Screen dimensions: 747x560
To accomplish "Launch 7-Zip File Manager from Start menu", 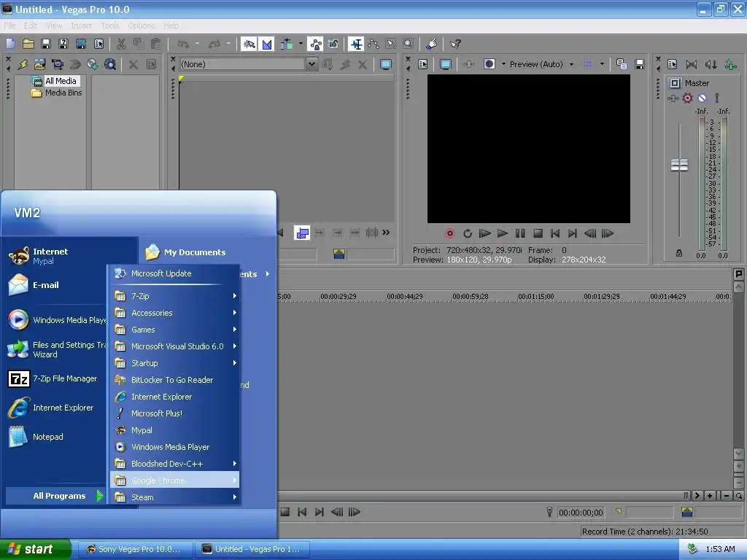I will 55,378.
